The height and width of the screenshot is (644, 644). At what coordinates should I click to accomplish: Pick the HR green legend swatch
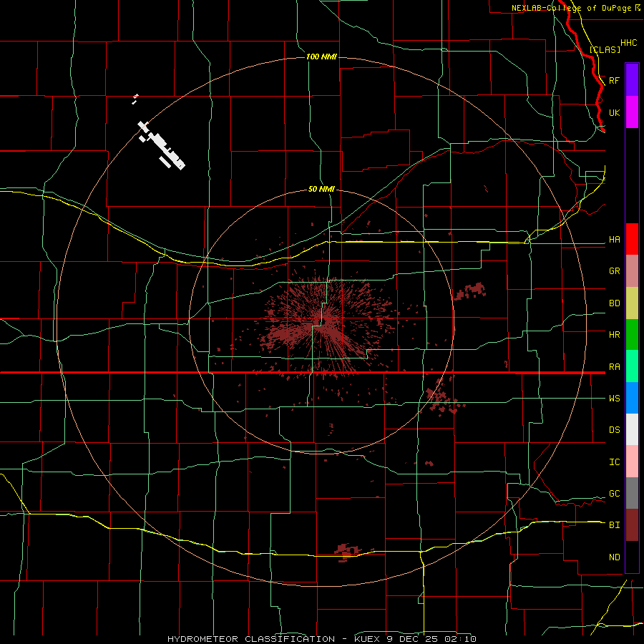click(632, 335)
